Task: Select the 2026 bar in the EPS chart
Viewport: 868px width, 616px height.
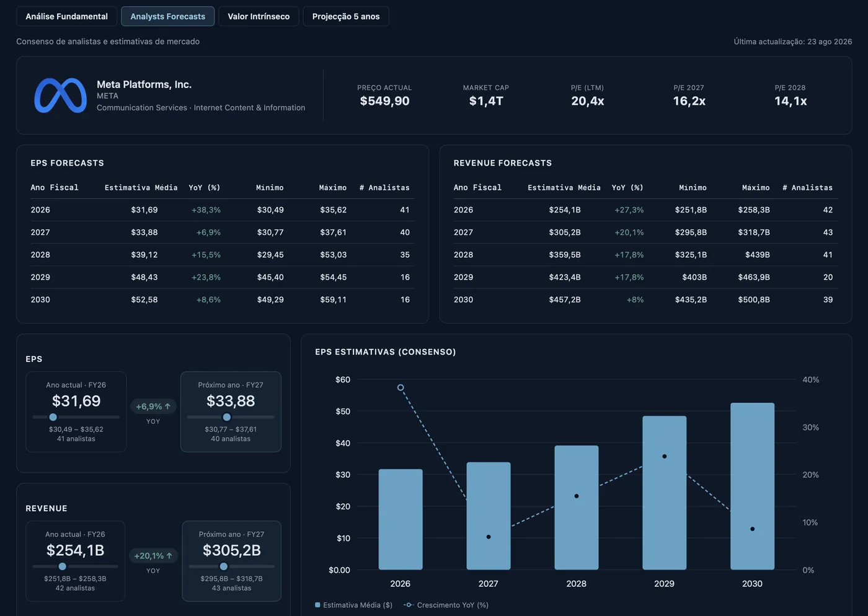Action: pyautogui.click(x=401, y=519)
